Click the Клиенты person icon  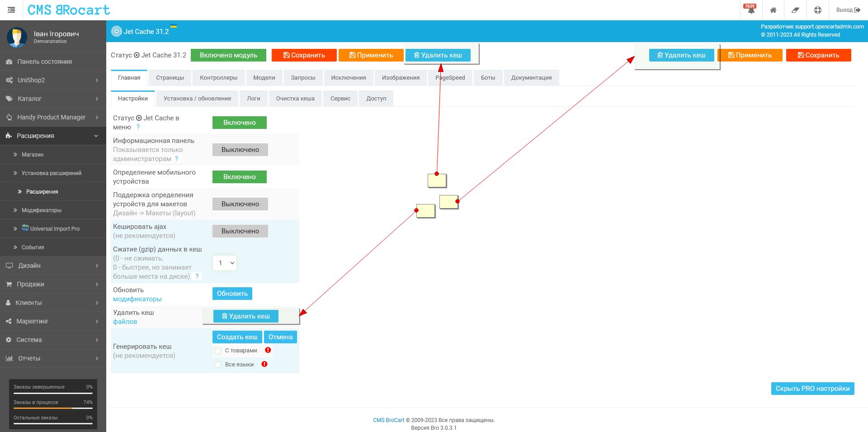coord(8,303)
